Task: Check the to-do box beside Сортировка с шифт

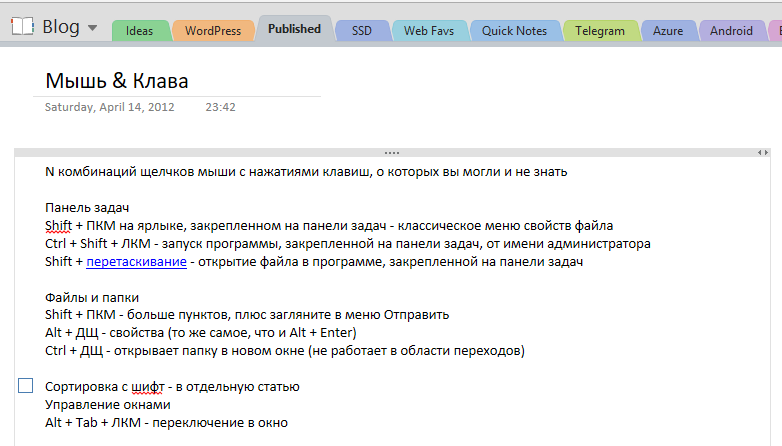Action: [26, 386]
